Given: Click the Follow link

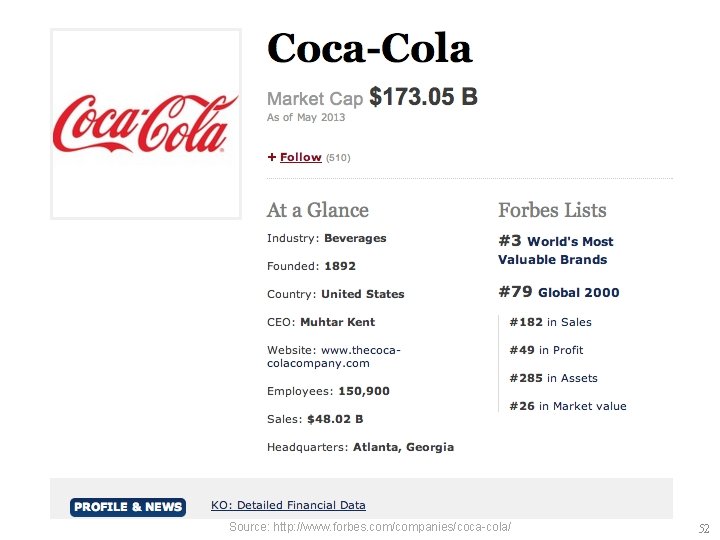Looking at the screenshot, I should [x=300, y=157].
